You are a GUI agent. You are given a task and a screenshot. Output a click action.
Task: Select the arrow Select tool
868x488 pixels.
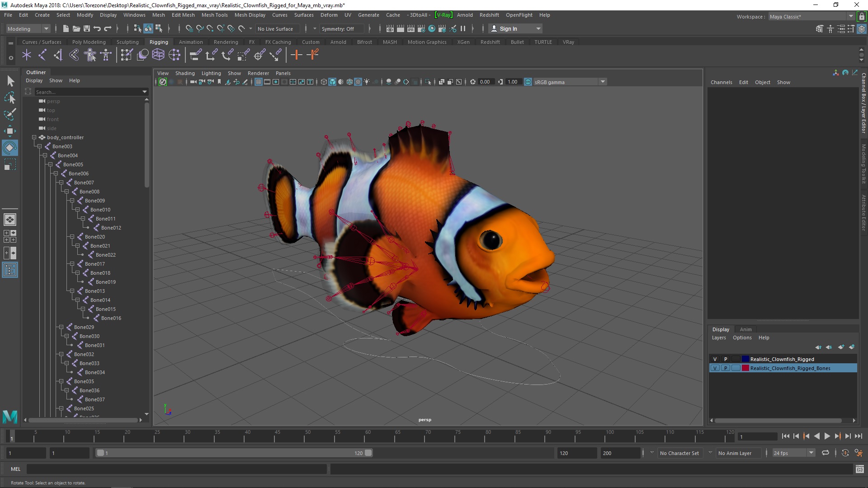(10, 81)
